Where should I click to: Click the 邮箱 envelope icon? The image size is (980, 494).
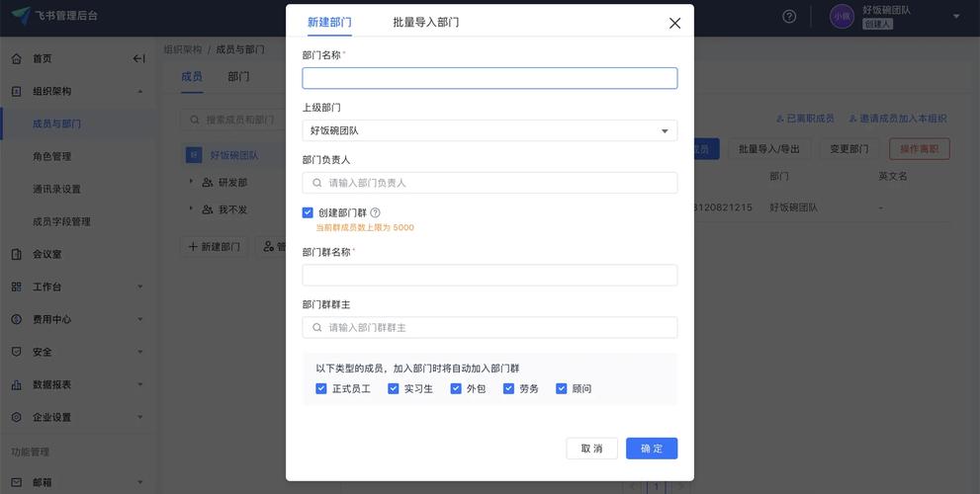17,482
